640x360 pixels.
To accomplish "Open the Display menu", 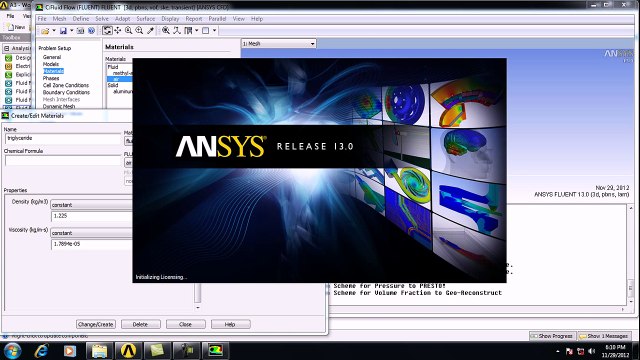I will click(x=170, y=19).
